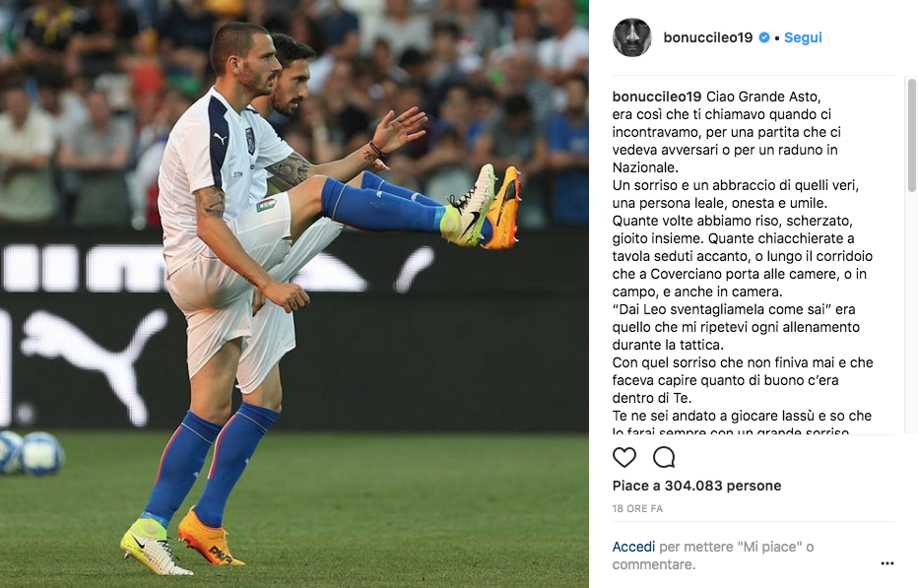The width and height of the screenshot is (918, 588).
Task: Click the post photo of the players
Action: 295,294
